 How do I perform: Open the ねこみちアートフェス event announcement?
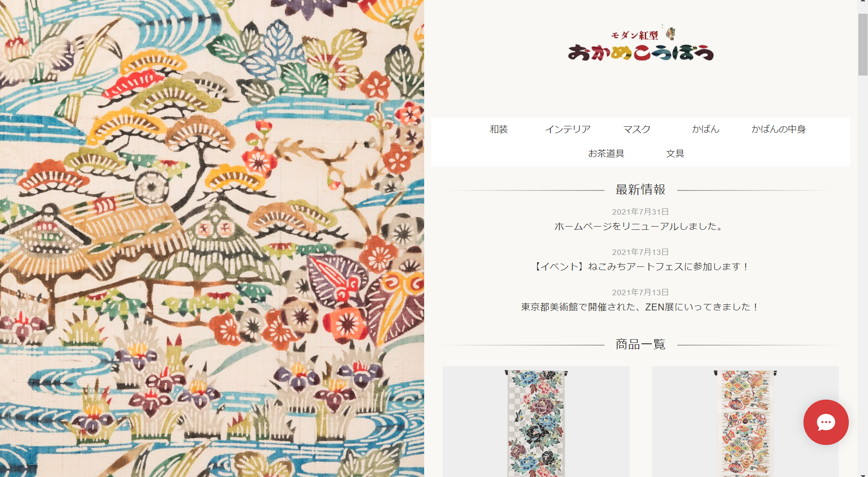pyautogui.click(x=640, y=266)
